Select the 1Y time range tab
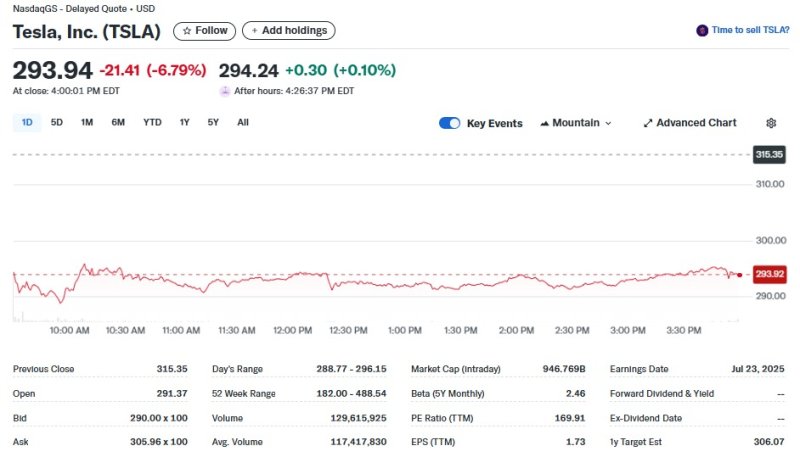The height and width of the screenshot is (457, 800). click(x=184, y=122)
